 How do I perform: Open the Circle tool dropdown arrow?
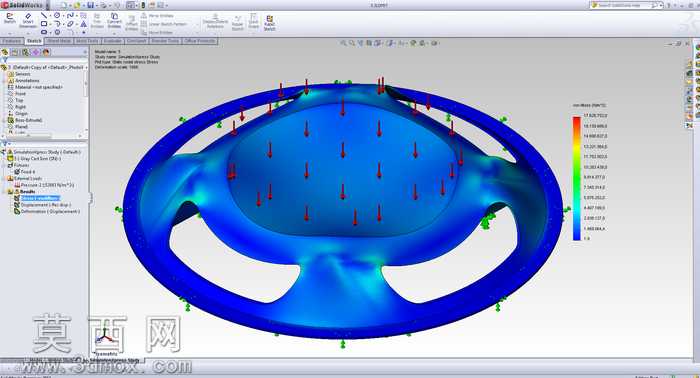click(x=63, y=16)
